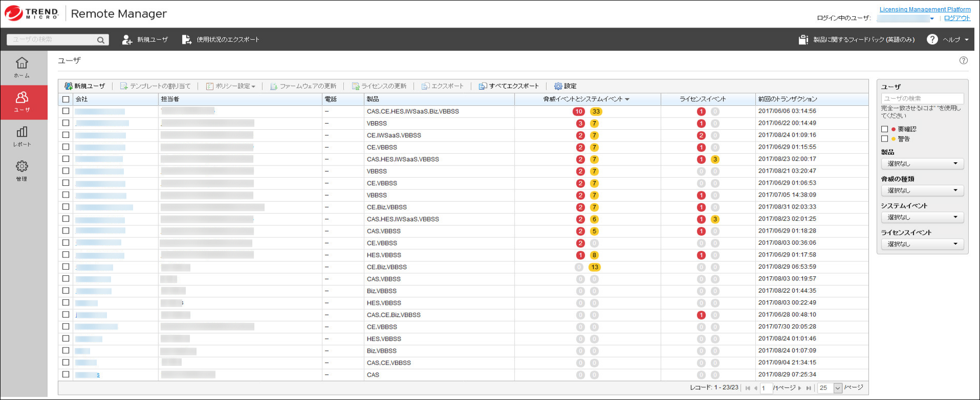The image size is (980, 400).
Task: Open the ヘルプ menu
Action: (948, 40)
